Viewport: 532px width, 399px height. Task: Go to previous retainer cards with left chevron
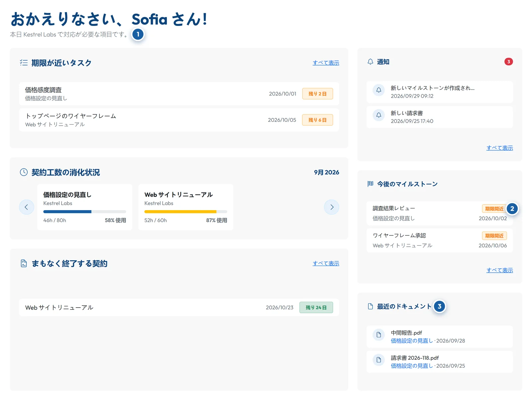pyautogui.click(x=27, y=207)
